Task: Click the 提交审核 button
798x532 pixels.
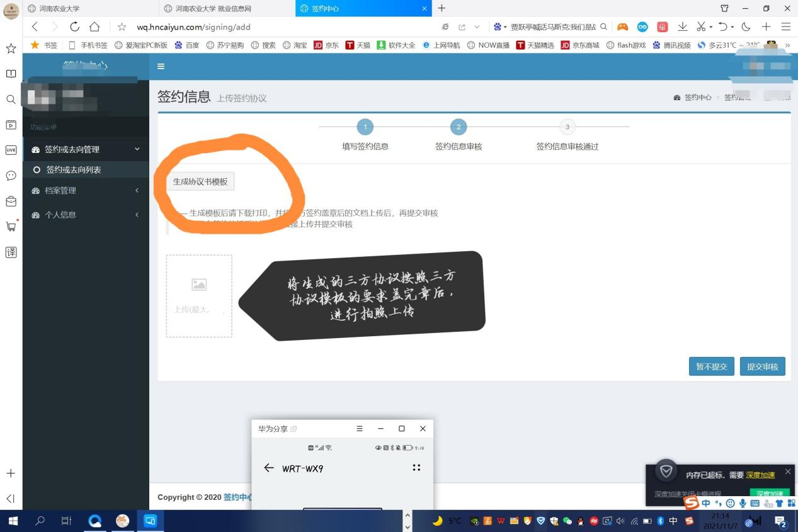Action: tap(762, 366)
